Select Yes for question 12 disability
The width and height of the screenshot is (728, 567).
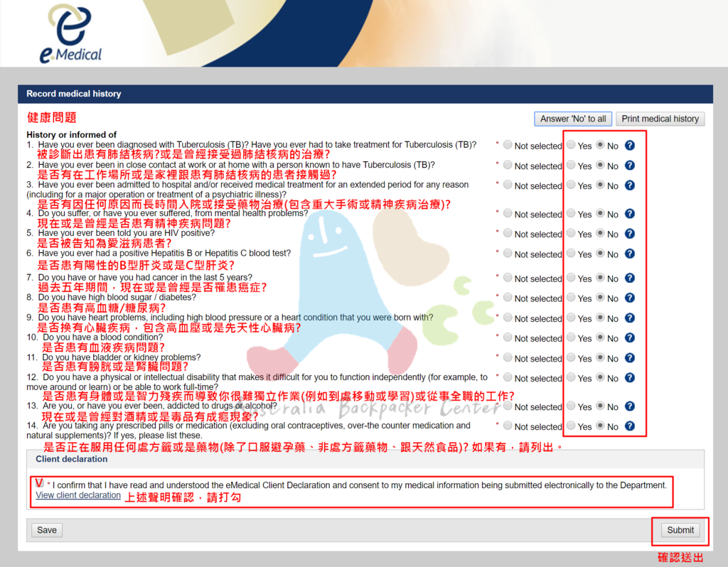pyautogui.click(x=571, y=377)
